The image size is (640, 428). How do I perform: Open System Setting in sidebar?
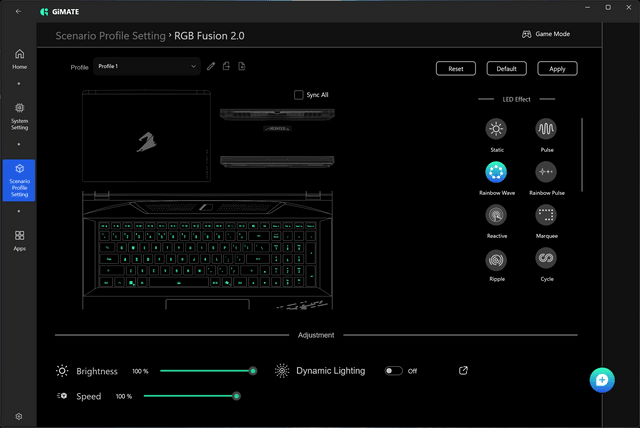tap(19, 116)
